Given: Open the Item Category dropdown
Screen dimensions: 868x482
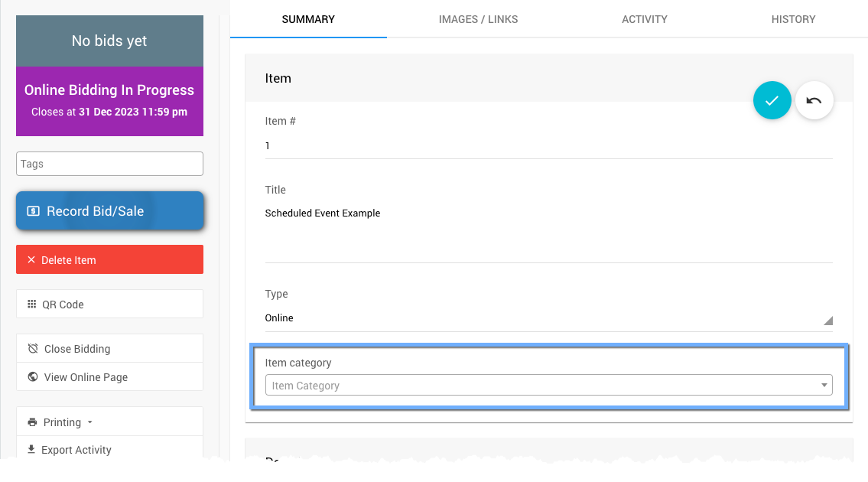Looking at the screenshot, I should 548,386.
